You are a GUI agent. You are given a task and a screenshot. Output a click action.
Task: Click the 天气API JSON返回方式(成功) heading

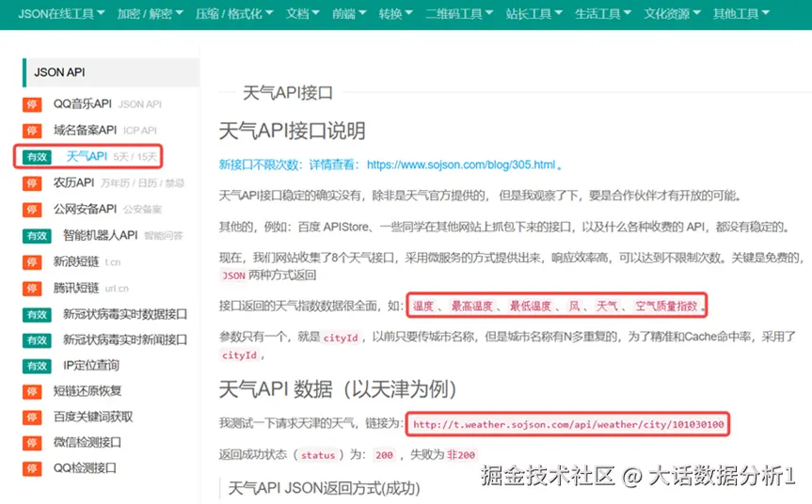[325, 488]
